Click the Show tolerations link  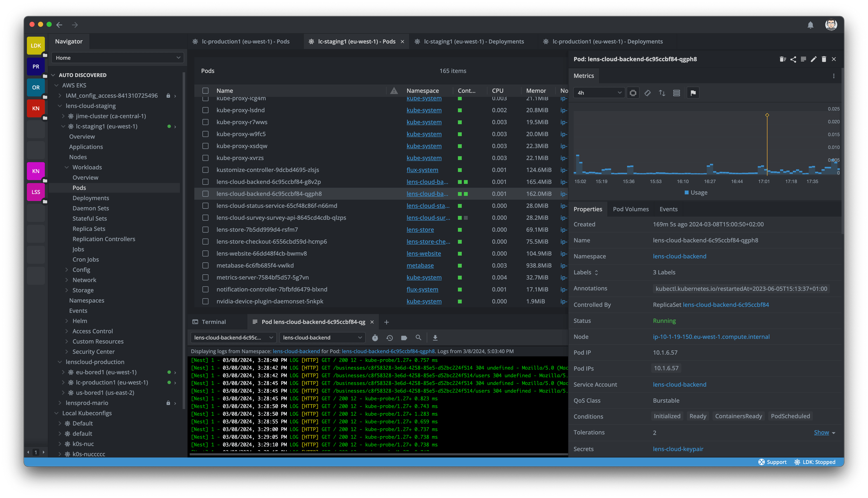[x=821, y=432]
